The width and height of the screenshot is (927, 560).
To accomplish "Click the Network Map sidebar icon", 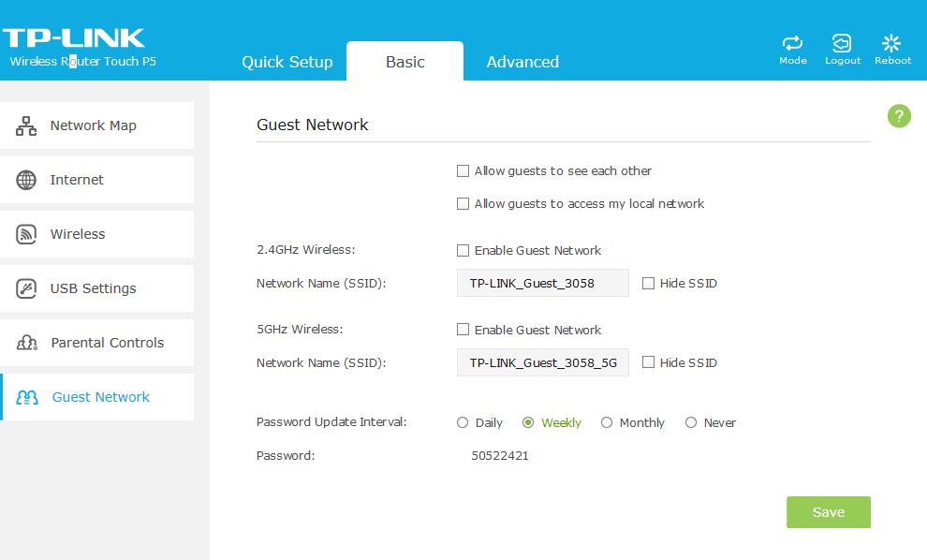I will pos(26,126).
